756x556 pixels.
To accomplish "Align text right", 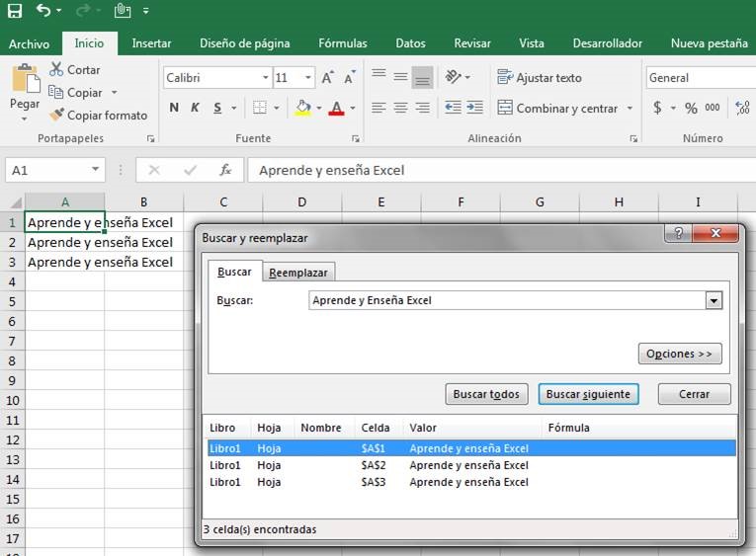I will pyautogui.click(x=422, y=108).
